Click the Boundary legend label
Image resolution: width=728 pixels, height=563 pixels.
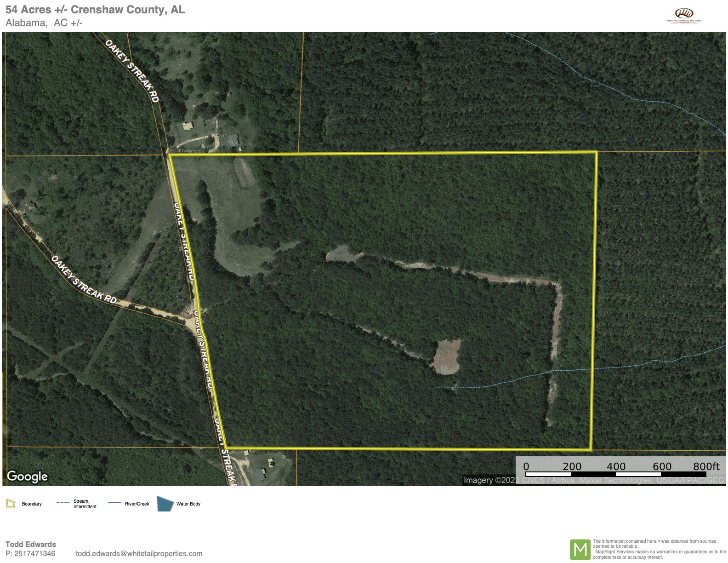click(32, 504)
